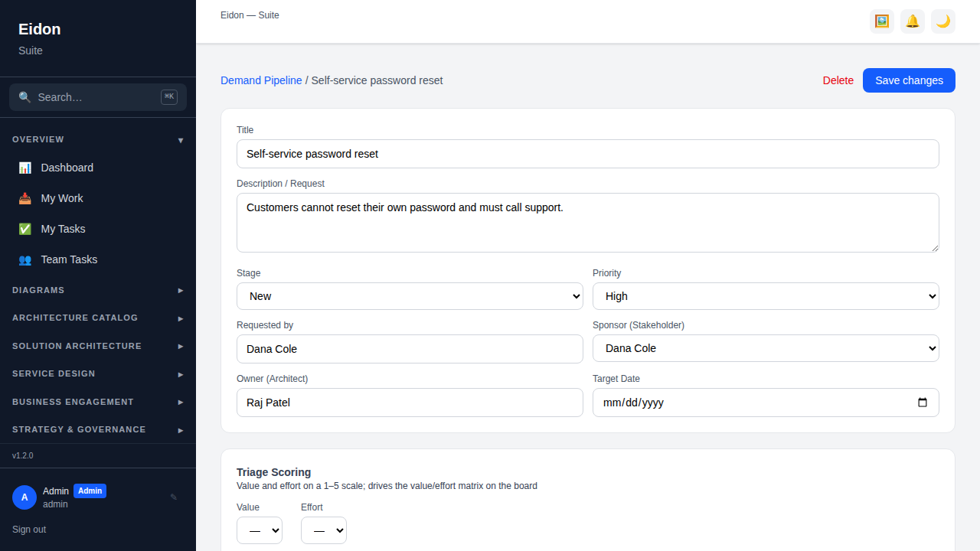Click the Triage Scoring heading
The height and width of the screenshot is (551, 980).
[273, 472]
